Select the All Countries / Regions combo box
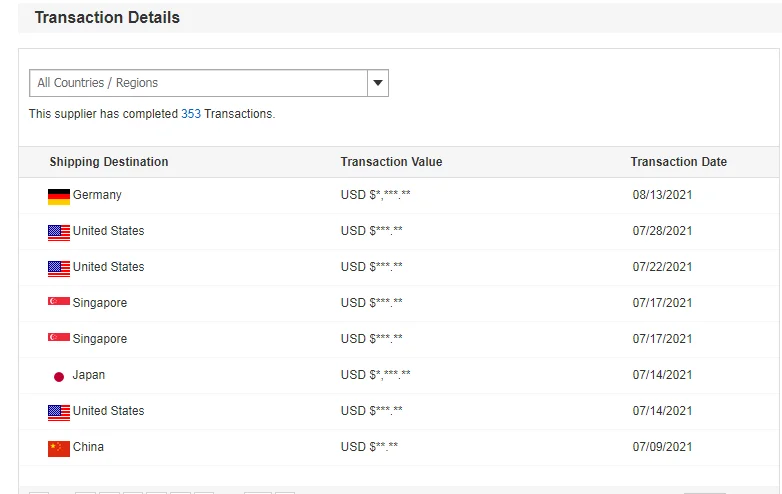Viewport: 782px width, 494px height. 209,83
